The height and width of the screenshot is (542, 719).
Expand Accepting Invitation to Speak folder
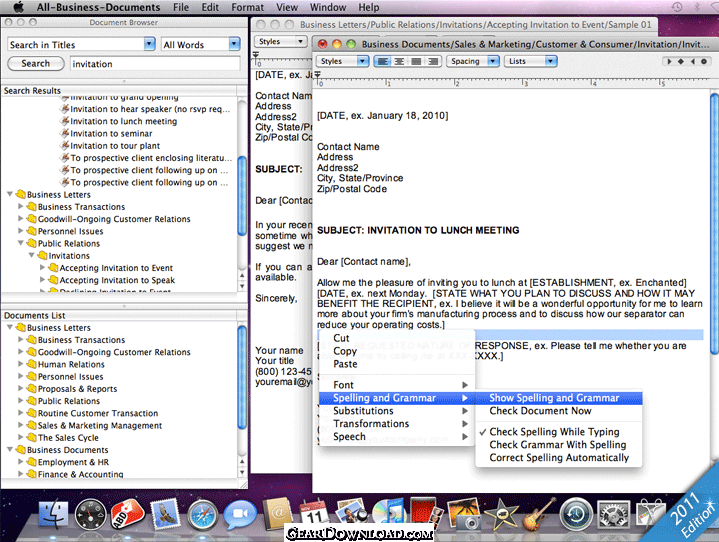pos(42,280)
